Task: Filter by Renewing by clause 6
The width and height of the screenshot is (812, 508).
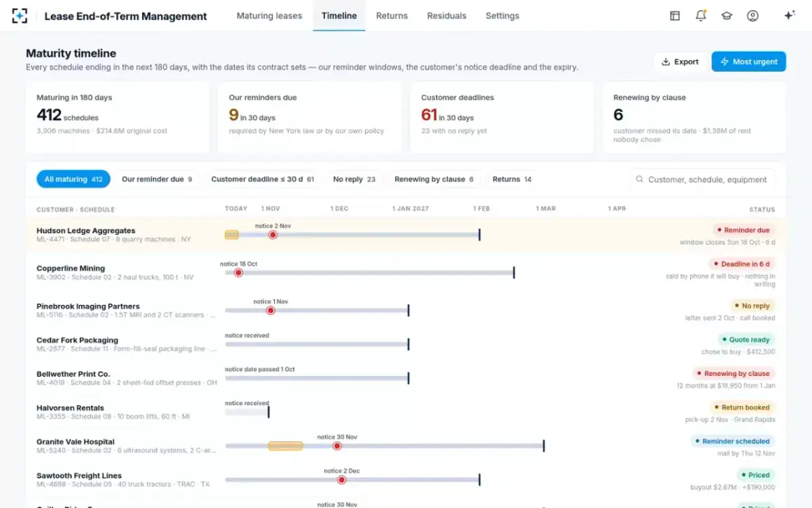Action: point(434,179)
